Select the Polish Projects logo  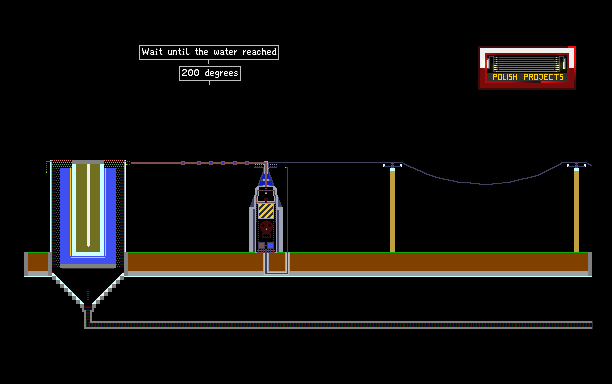point(527,68)
